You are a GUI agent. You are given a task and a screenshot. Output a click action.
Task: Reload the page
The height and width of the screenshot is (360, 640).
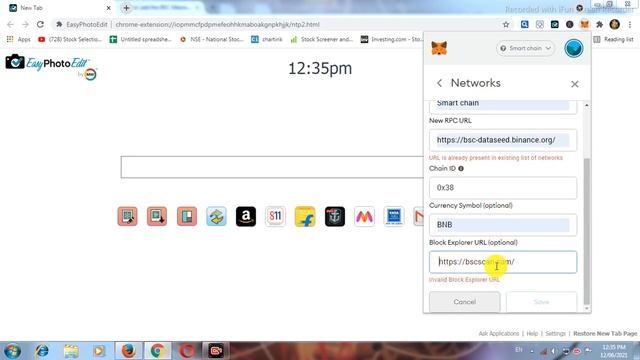click(40, 24)
